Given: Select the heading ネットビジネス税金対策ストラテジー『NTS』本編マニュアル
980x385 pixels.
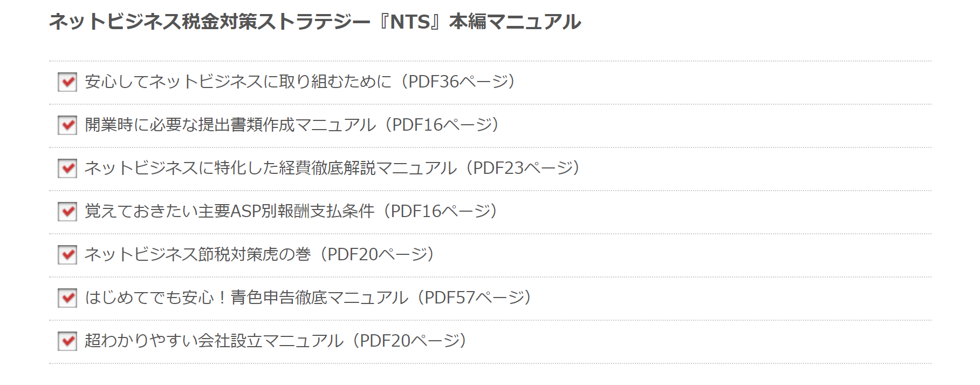Looking at the screenshot, I should [x=315, y=22].
